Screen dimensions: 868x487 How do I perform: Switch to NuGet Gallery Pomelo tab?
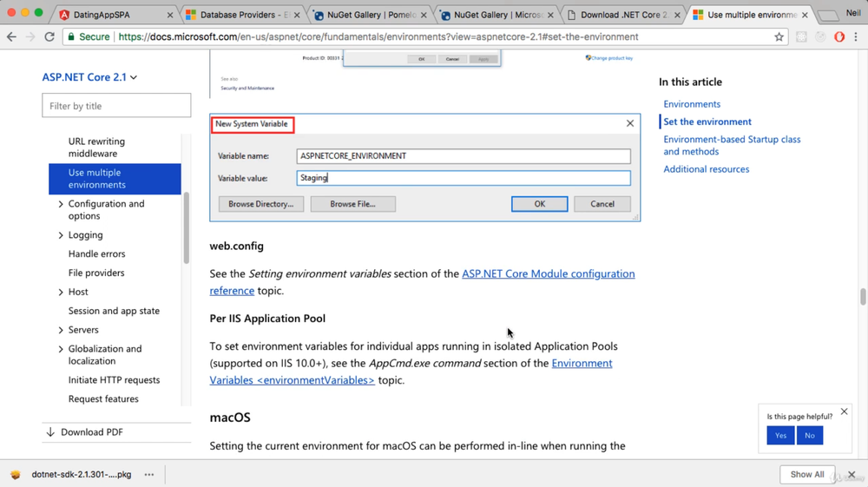click(x=368, y=15)
